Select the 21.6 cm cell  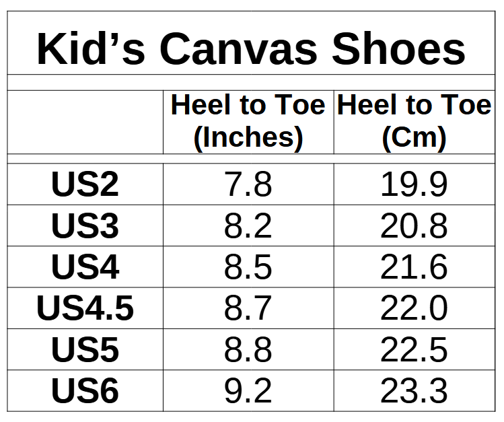(414, 267)
